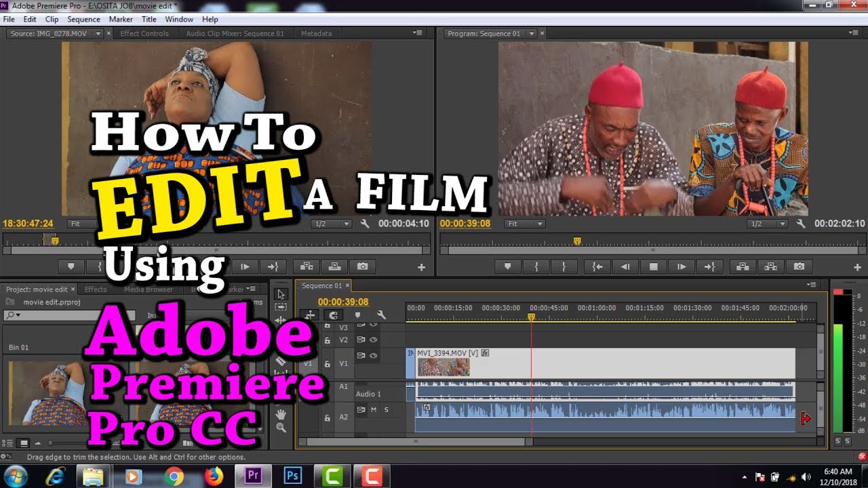Open Program monitor Fit zoom dropdown

(526, 224)
